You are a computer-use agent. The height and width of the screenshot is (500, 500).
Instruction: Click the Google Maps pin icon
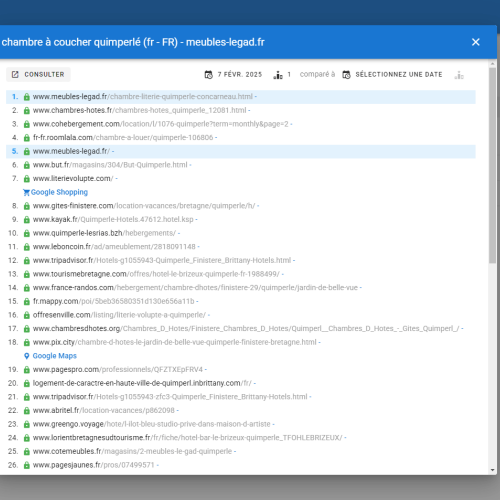click(27, 356)
